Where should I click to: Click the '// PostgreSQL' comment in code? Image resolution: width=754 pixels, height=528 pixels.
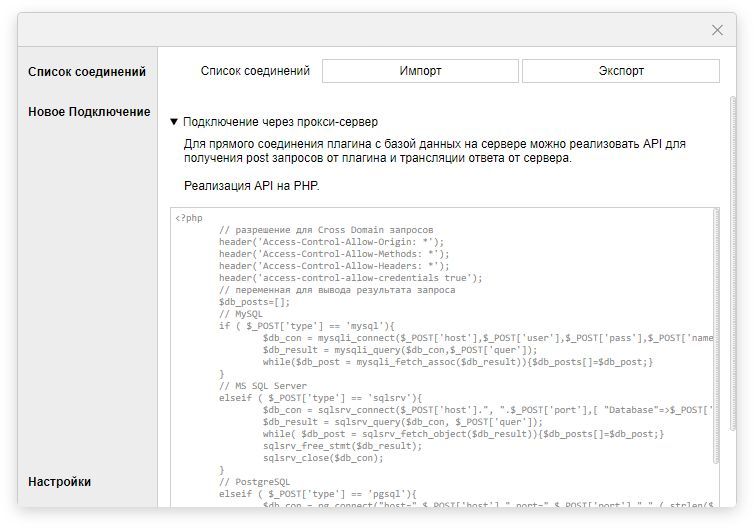[255, 482]
